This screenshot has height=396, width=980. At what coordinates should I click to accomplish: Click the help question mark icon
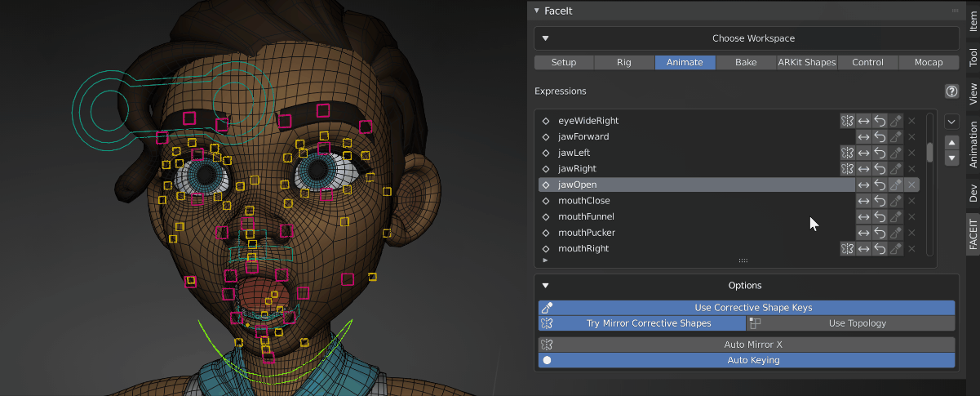[951, 91]
